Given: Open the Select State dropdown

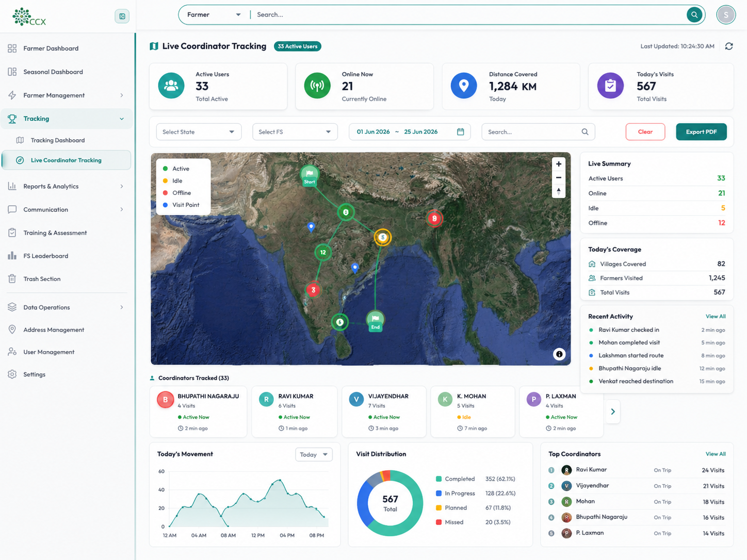Looking at the screenshot, I should point(199,132).
